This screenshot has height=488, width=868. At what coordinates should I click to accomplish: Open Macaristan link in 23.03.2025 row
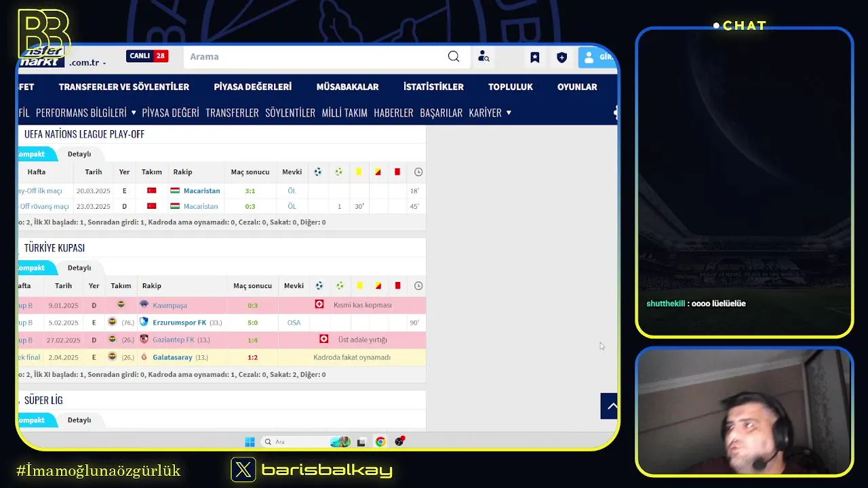click(201, 207)
